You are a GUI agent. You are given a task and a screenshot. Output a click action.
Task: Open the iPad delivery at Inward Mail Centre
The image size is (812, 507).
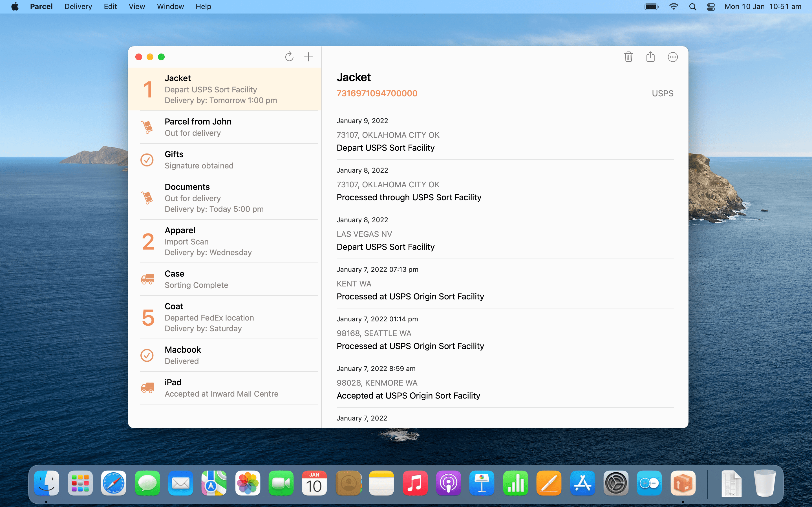(x=225, y=388)
